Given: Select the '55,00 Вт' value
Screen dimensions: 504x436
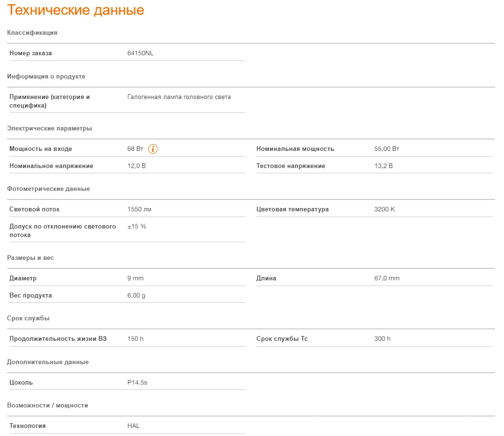Looking at the screenshot, I should (387, 149).
